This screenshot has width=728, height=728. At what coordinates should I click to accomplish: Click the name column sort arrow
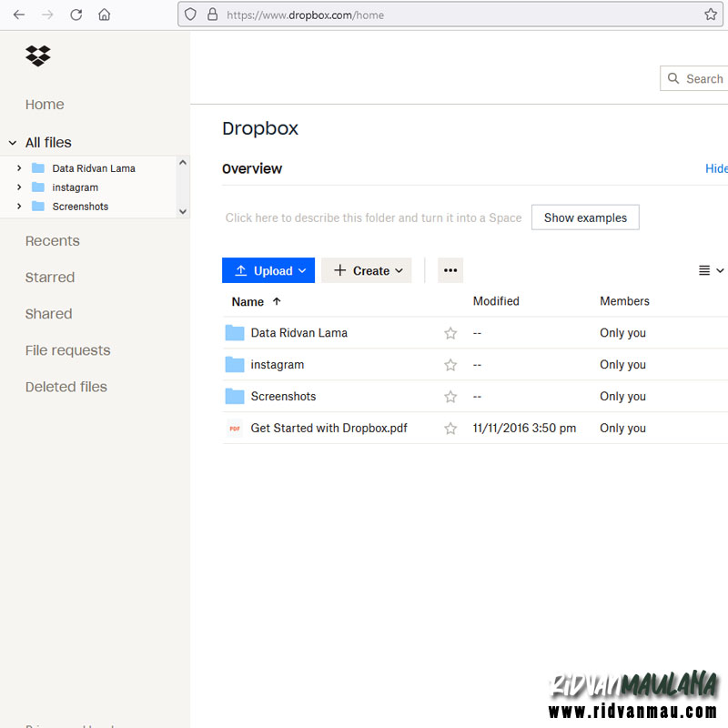(277, 301)
